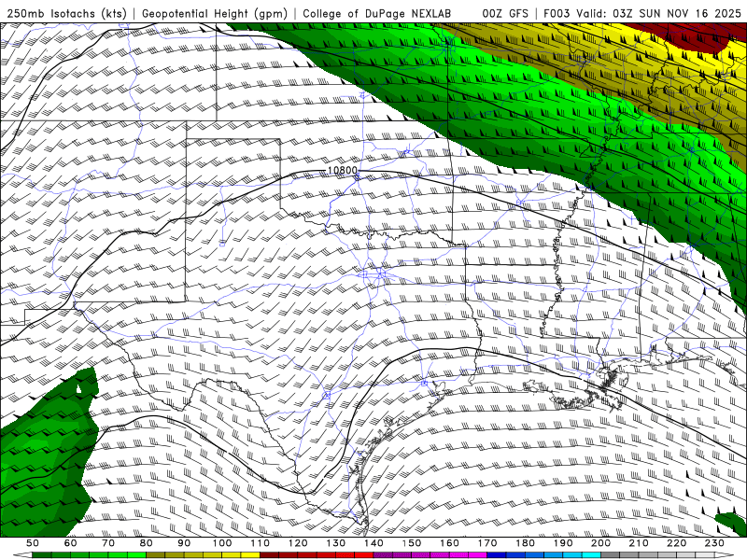
Task: Click the 50 label on color scale
Action: point(33,543)
